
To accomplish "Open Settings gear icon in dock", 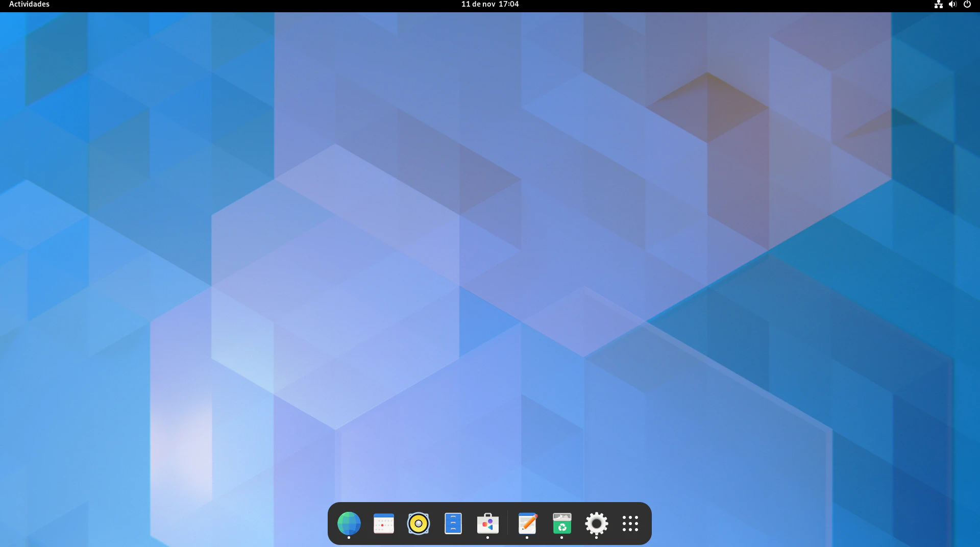I will 596,523.
